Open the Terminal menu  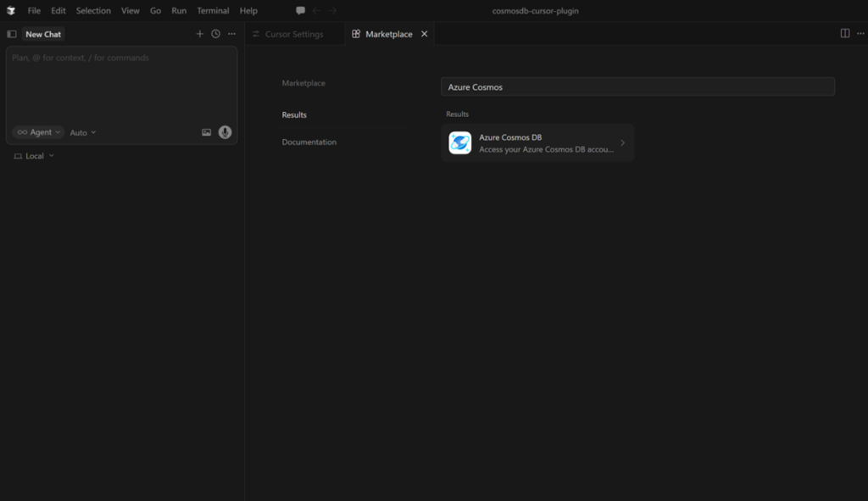pos(212,10)
